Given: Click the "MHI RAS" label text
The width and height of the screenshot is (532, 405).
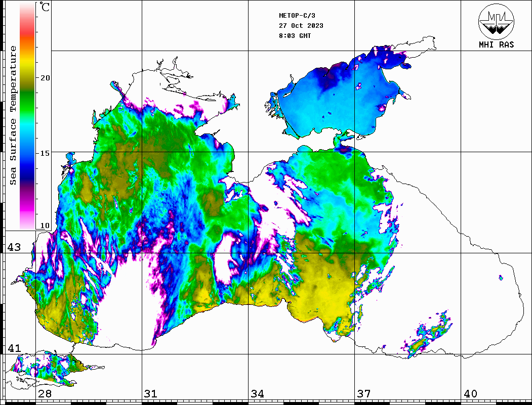Looking at the screenshot, I should point(496,44).
